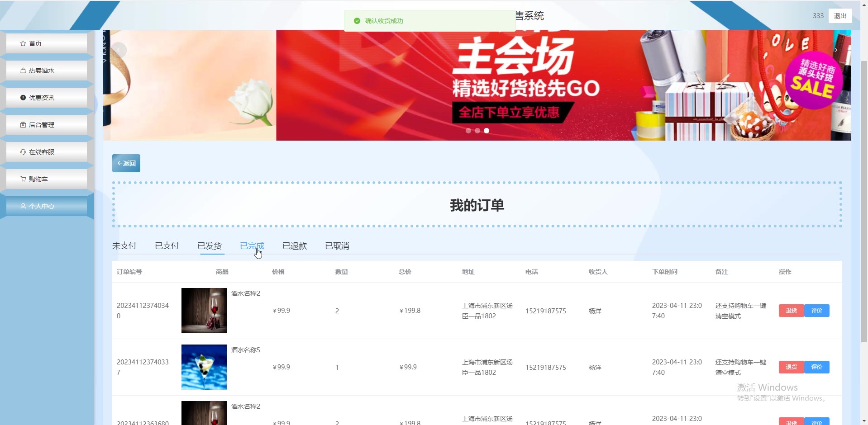868x425 pixels.
Task: Select the third carousel indicator dot
Action: pyautogui.click(x=486, y=131)
